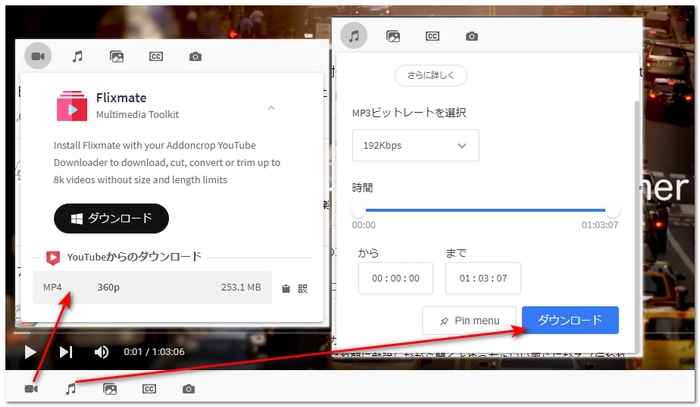Screen dimensions: 700x407
Task: Open the MP3 bitrate 192Kbps dropdown
Action: pos(415,145)
